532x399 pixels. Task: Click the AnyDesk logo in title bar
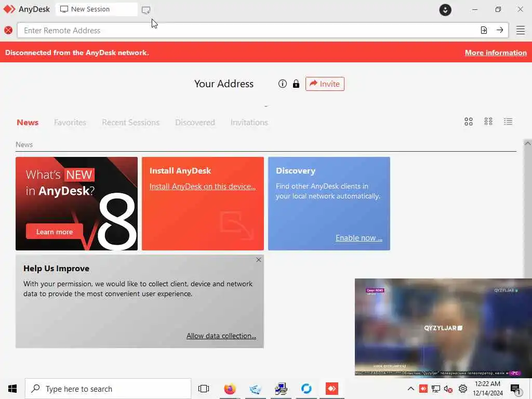click(9, 9)
